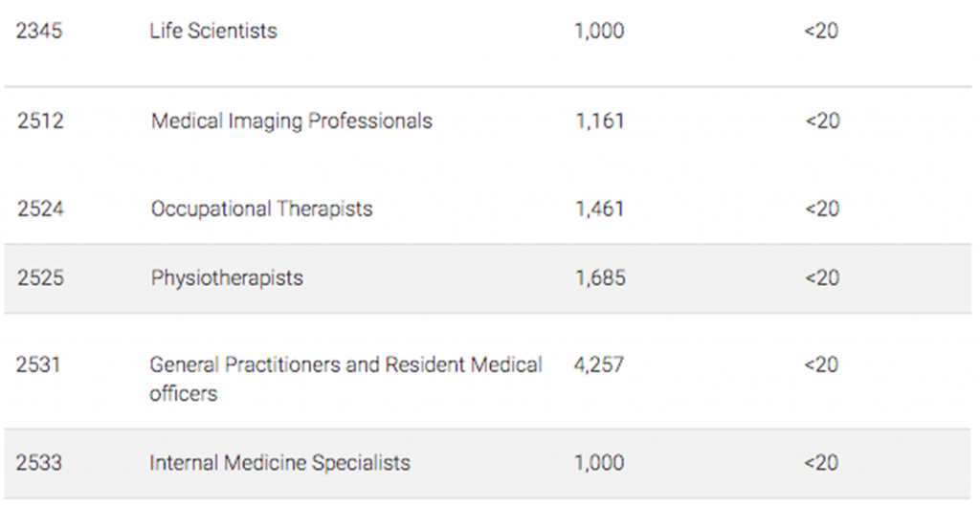Screen dimensions: 980x507
Task: Click the 1,685 ceiling value
Action: [x=600, y=278]
